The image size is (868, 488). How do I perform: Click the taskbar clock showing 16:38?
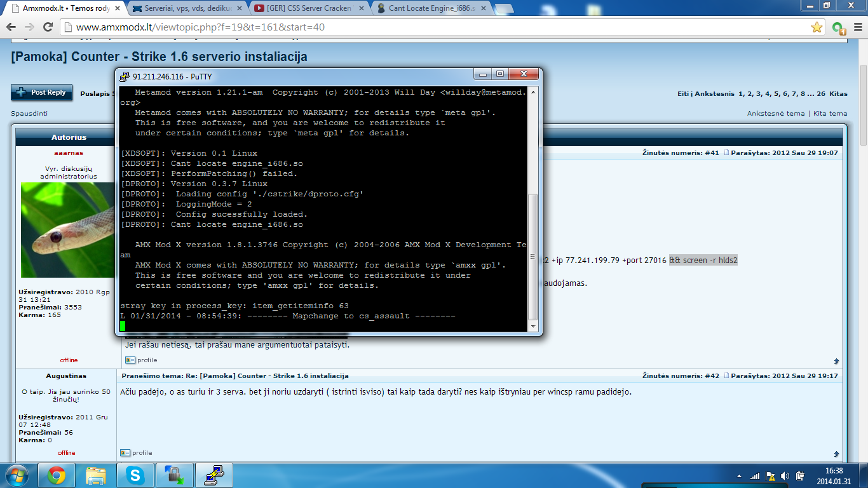[x=834, y=476]
